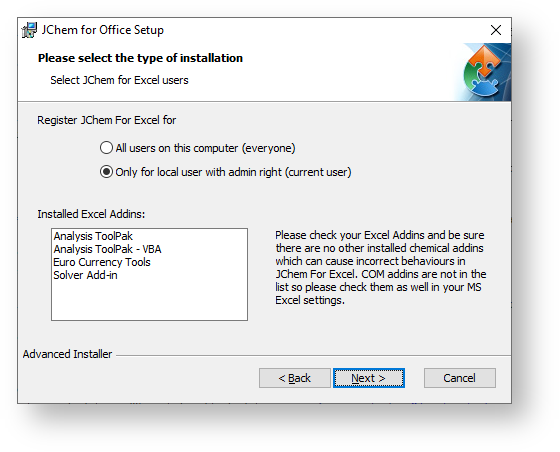Image resolution: width=560 pixels, height=452 pixels.
Task: Click the 'Please select the type of installation' heading
Action: click(x=140, y=58)
